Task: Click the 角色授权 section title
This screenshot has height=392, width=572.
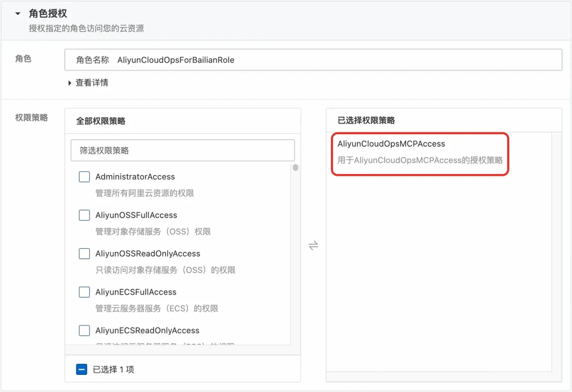Action: pyautogui.click(x=48, y=13)
